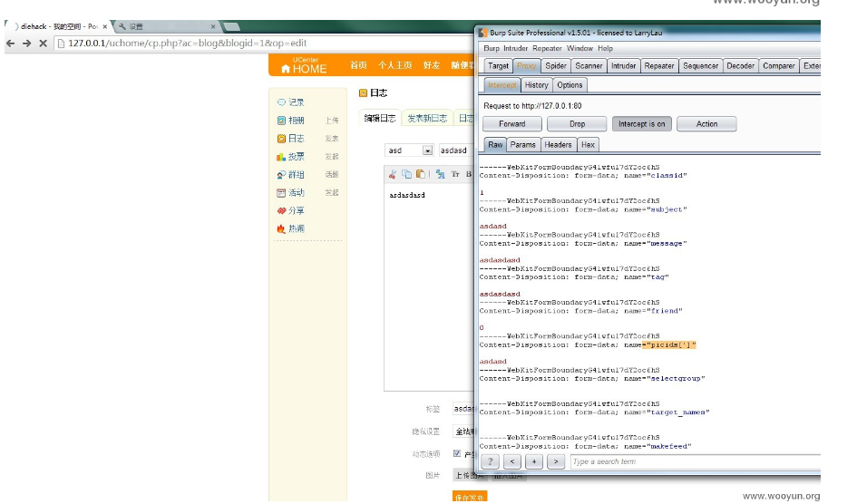Toggle the 动态选项 checkbox
Viewport: 857px width, 504px height.
[457, 453]
